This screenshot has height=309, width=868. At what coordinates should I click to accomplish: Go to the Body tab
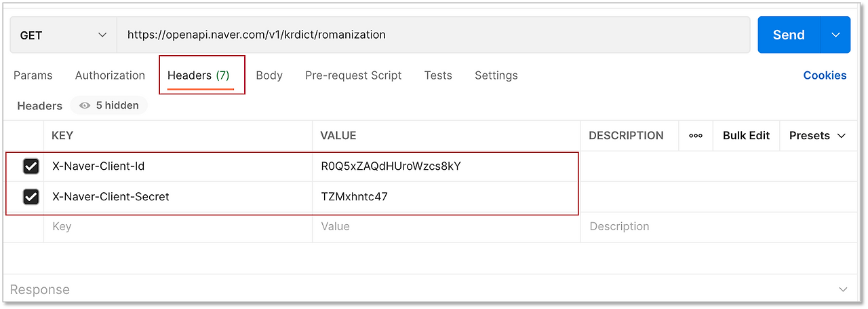point(269,75)
